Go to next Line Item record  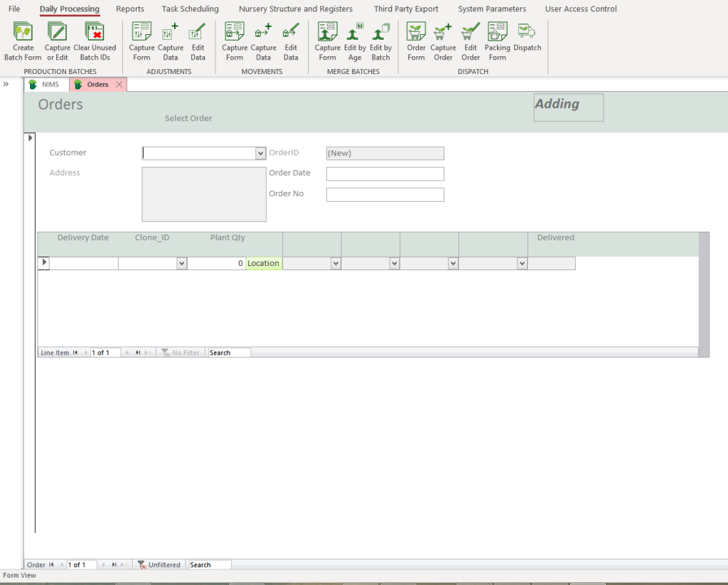pyautogui.click(x=128, y=353)
